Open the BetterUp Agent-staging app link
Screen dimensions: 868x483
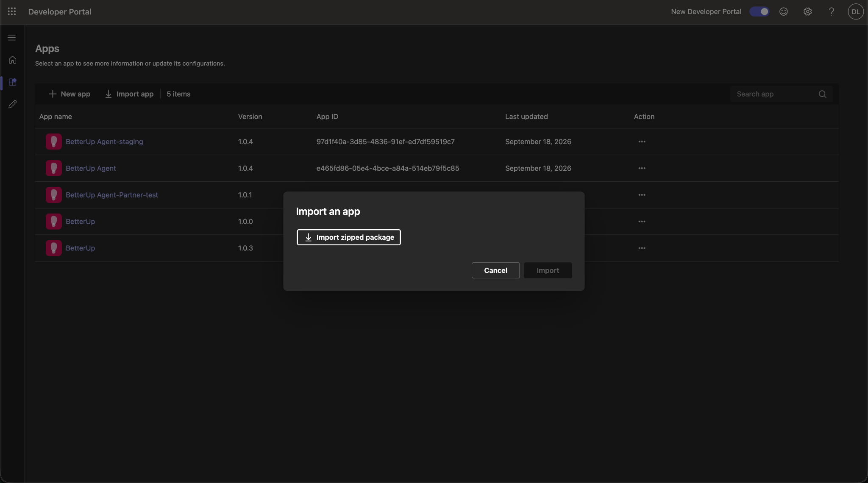[x=104, y=142]
